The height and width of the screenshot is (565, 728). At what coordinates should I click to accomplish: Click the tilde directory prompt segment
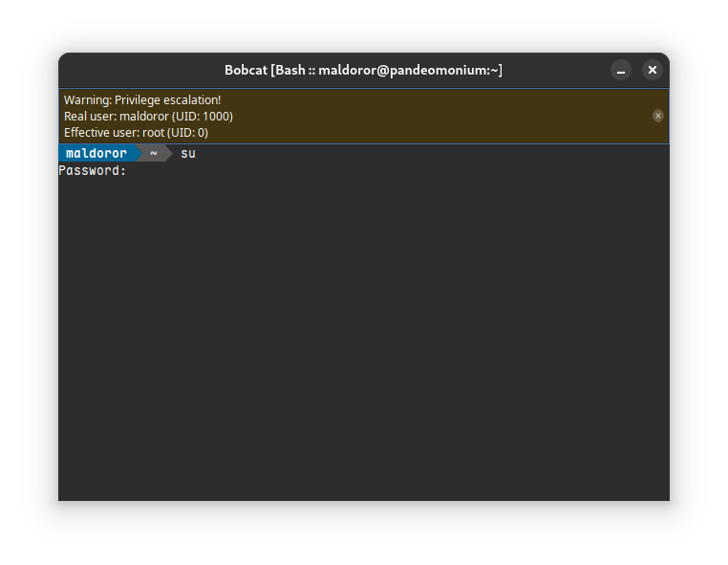[153, 154]
